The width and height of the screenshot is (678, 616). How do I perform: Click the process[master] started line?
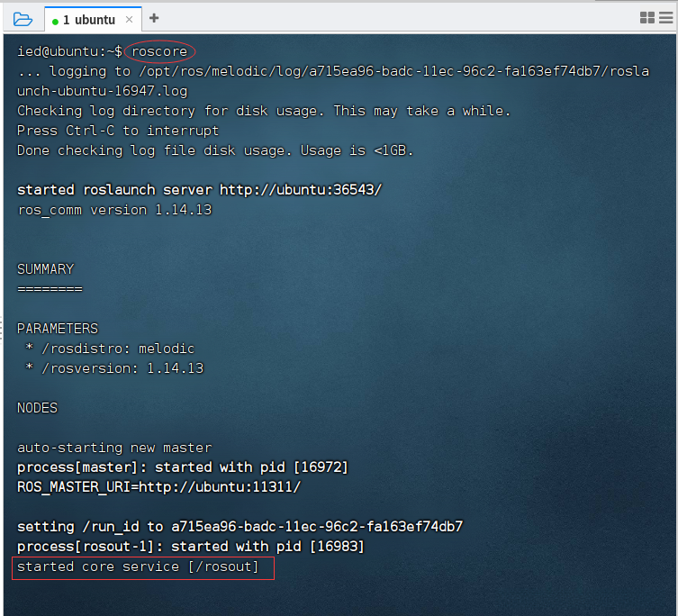point(183,467)
